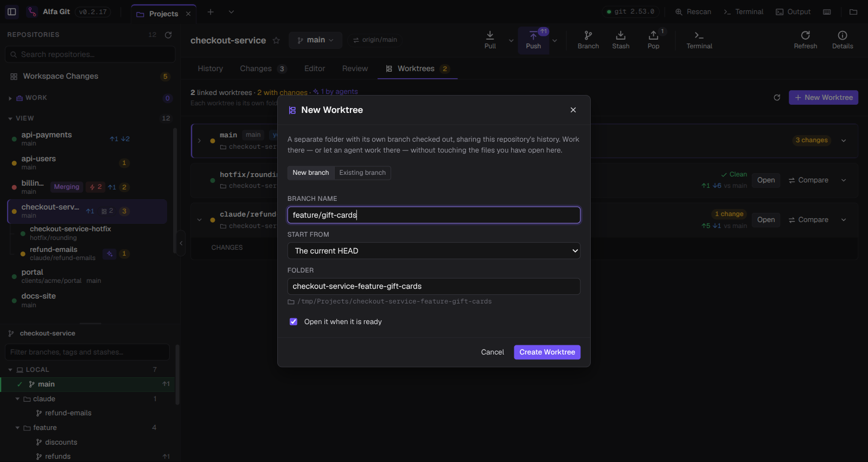Open the Review tab
Viewport: 868px width, 462px height.
coord(355,68)
